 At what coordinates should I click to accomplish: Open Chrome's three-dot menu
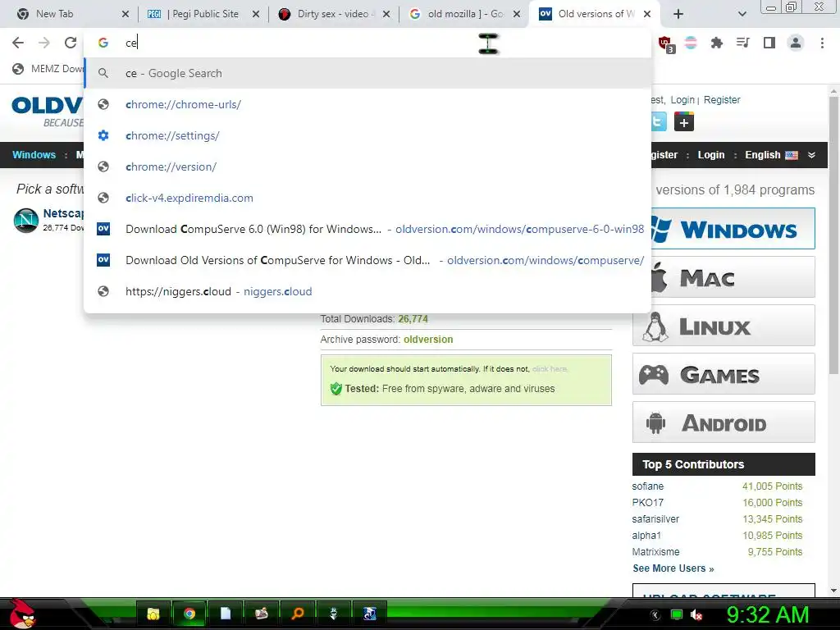[822, 43]
